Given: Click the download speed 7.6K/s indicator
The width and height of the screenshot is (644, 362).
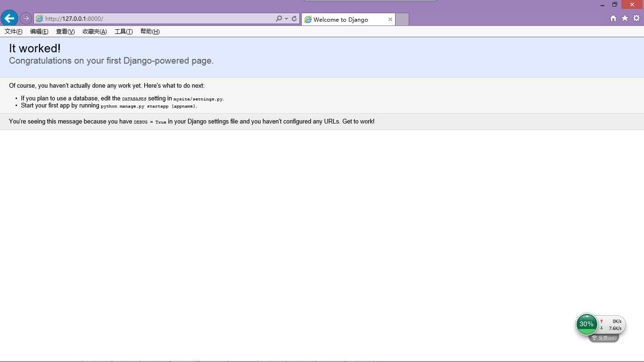Looking at the screenshot, I should [611, 329].
